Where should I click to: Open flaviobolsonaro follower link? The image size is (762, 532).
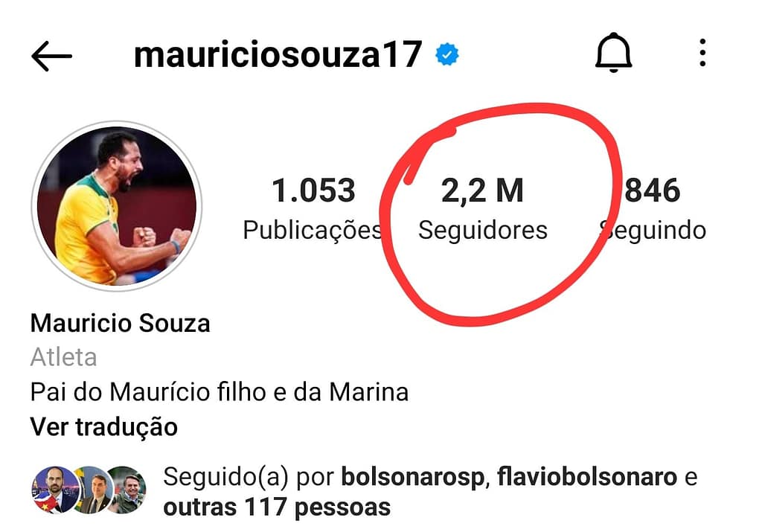point(587,477)
